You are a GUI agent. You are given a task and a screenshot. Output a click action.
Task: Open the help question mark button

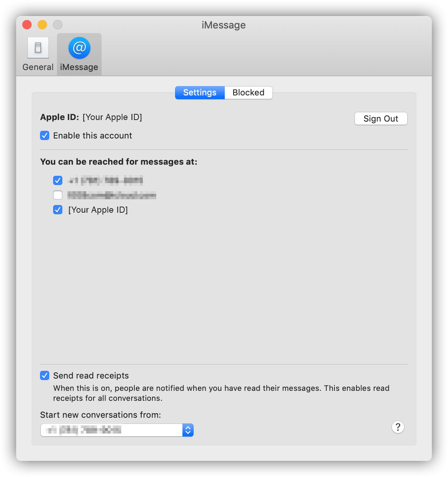coord(398,427)
